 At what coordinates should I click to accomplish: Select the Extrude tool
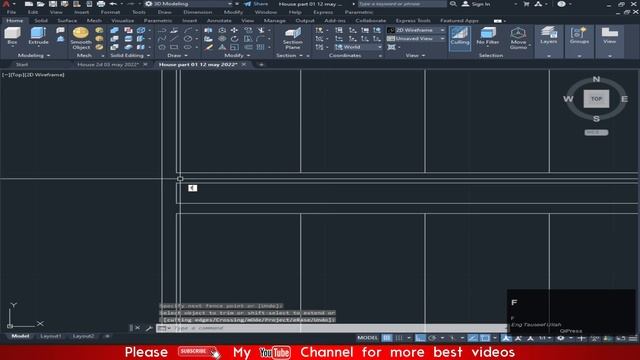(38, 36)
